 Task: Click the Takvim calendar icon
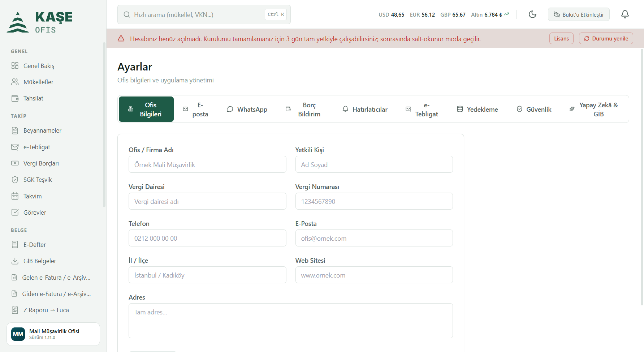(15, 196)
